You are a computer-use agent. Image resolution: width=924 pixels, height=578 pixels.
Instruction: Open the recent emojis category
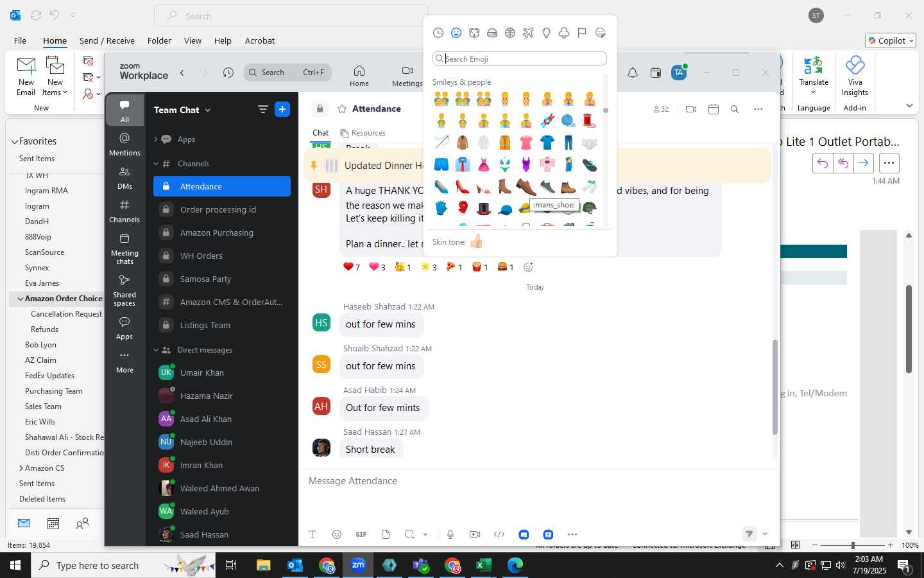(438, 33)
